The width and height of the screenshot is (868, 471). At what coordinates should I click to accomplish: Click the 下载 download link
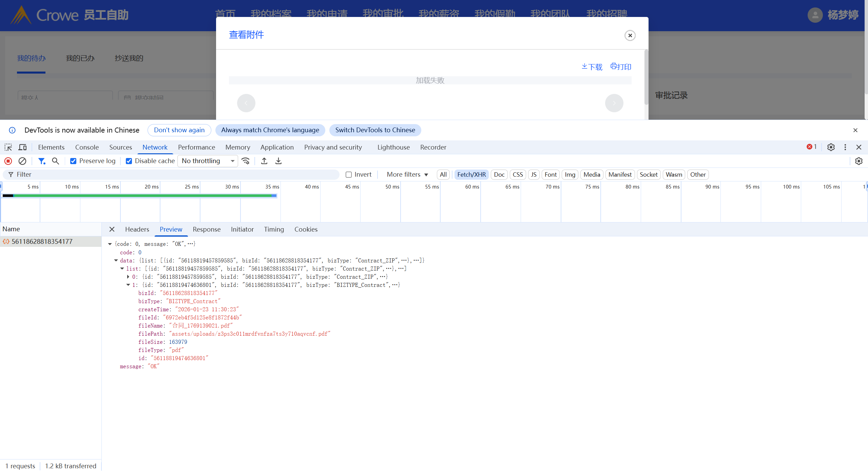pos(592,67)
